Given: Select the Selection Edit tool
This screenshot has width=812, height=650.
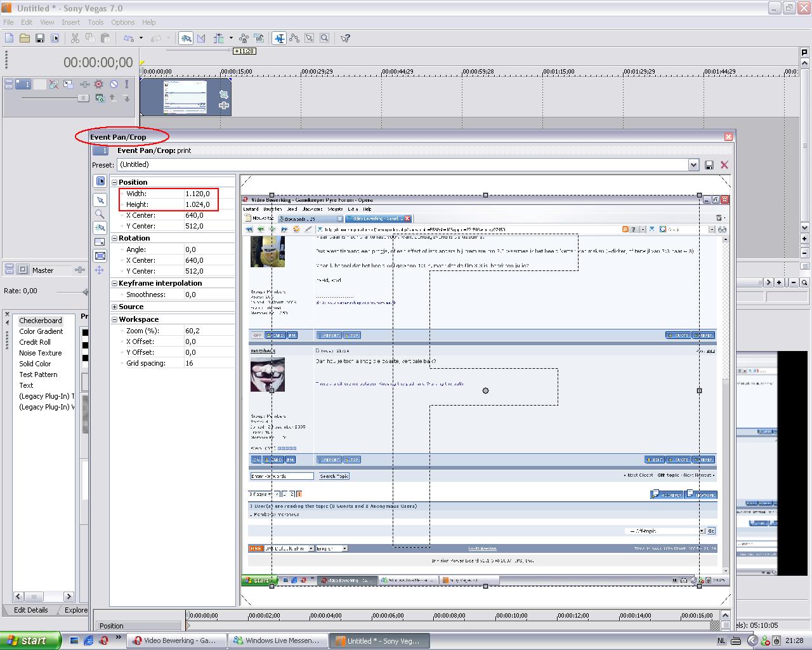Looking at the screenshot, I should (x=310, y=38).
